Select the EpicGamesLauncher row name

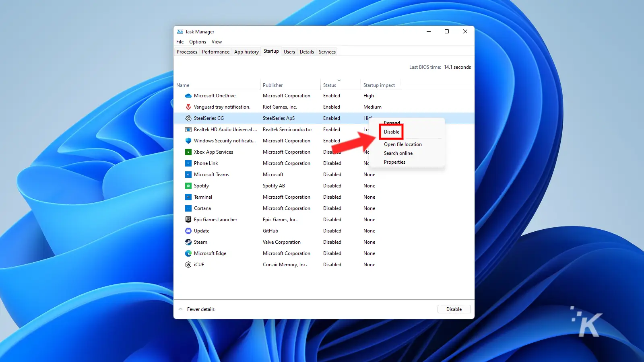(215, 220)
